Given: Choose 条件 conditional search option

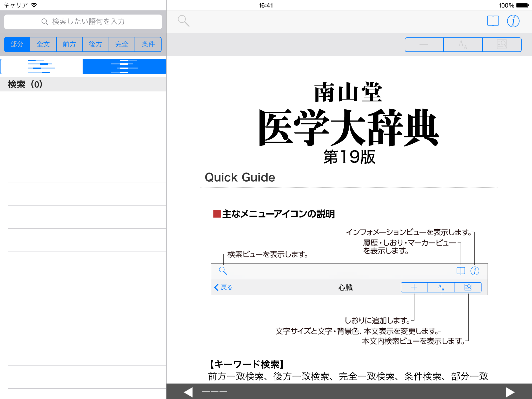Looking at the screenshot, I should pyautogui.click(x=148, y=44).
